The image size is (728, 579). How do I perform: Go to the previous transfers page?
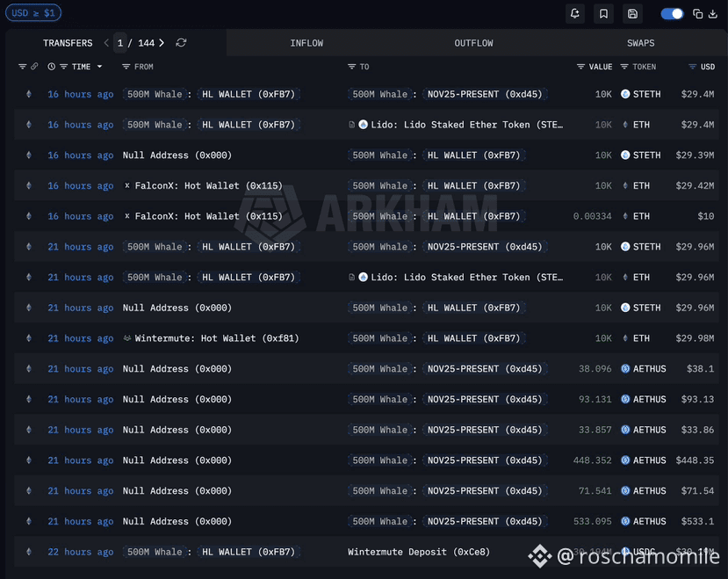pos(106,43)
